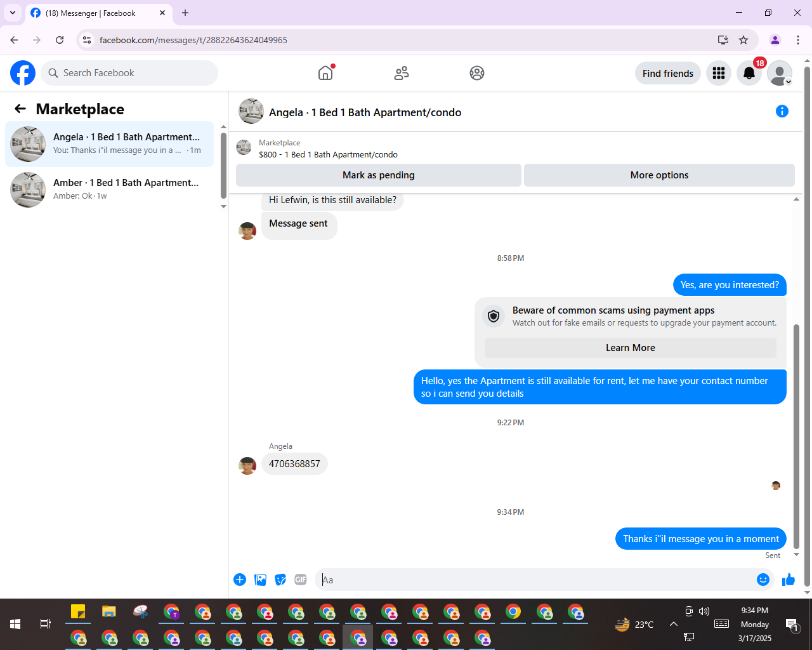Click the Chrome profile icon

coord(775,40)
